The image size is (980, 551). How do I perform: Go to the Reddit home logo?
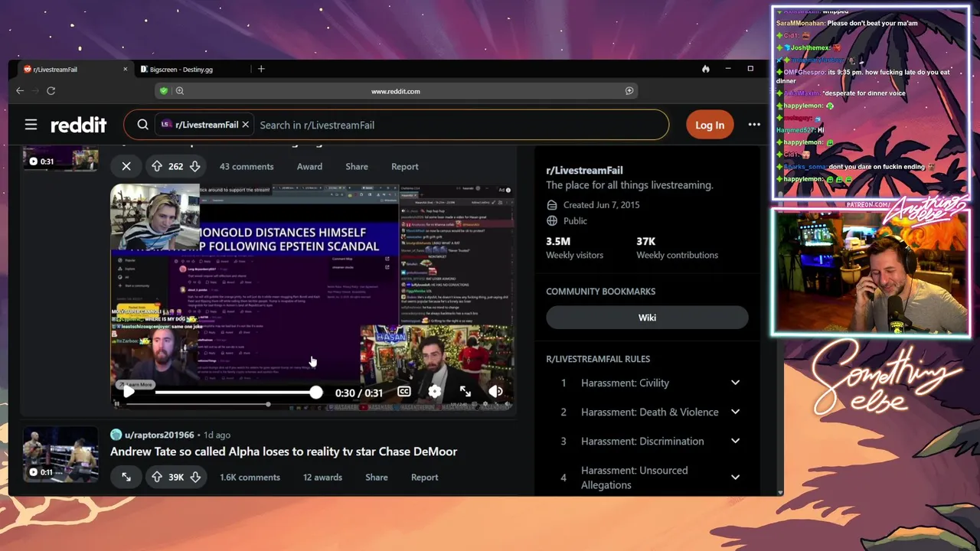(78, 125)
